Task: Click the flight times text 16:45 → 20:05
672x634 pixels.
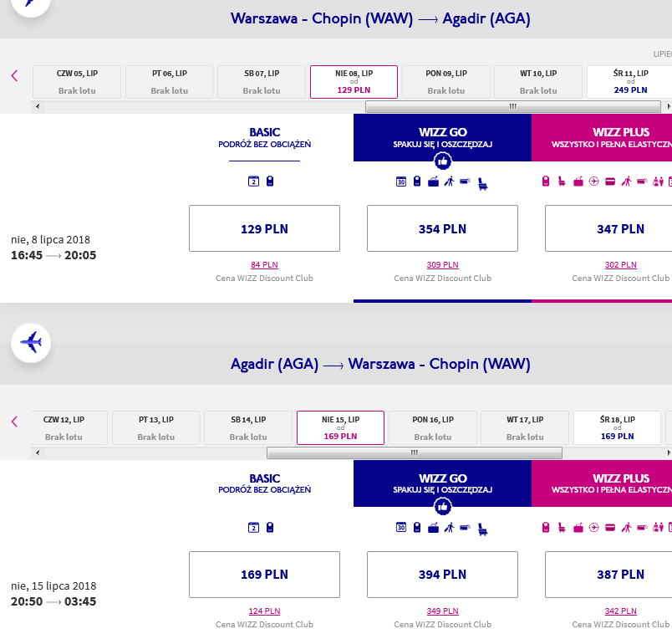Action: [x=53, y=255]
